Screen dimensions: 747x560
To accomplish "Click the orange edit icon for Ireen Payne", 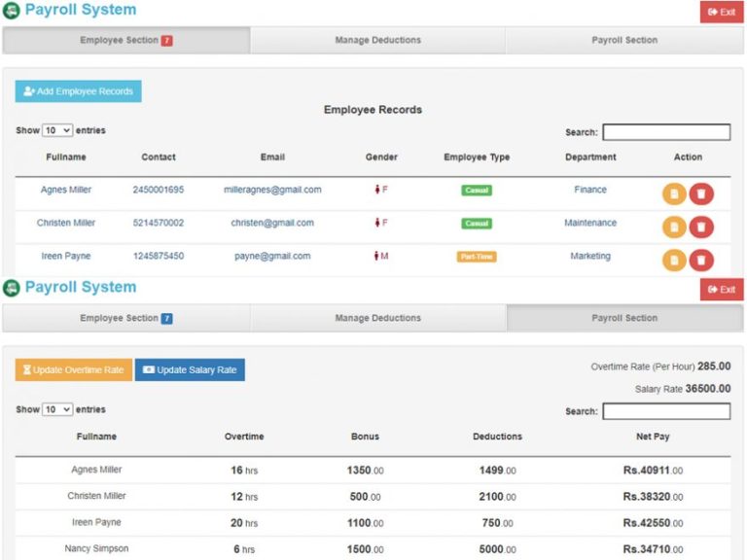I will (674, 260).
